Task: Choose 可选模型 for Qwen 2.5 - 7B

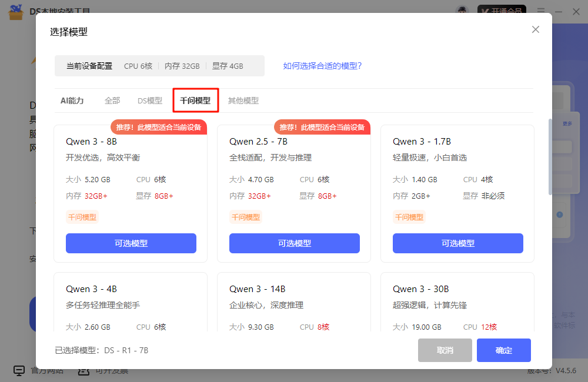Action: coord(294,243)
